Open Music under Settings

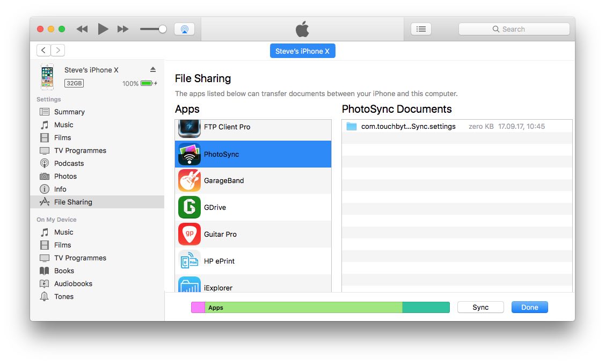(97, 125)
